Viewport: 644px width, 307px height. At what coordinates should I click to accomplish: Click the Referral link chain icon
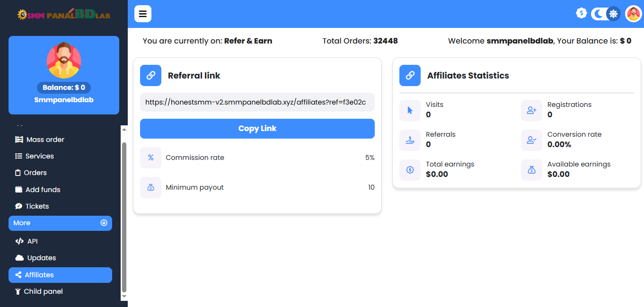point(150,75)
